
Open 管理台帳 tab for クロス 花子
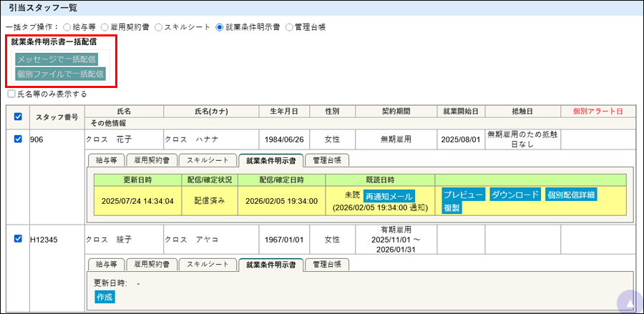click(x=327, y=160)
